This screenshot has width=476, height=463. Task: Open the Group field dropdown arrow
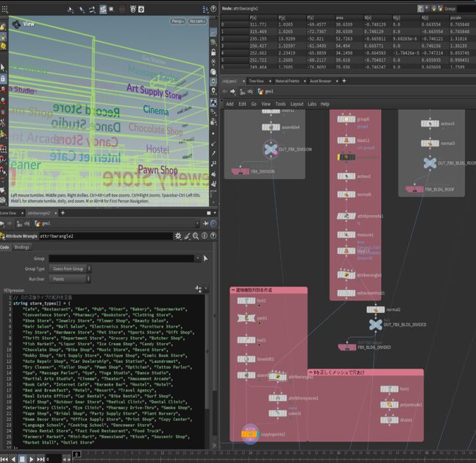(x=198, y=258)
